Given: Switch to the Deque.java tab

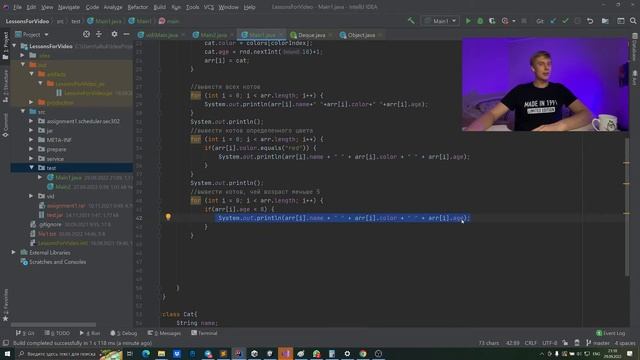Looking at the screenshot, I should click(311, 35).
